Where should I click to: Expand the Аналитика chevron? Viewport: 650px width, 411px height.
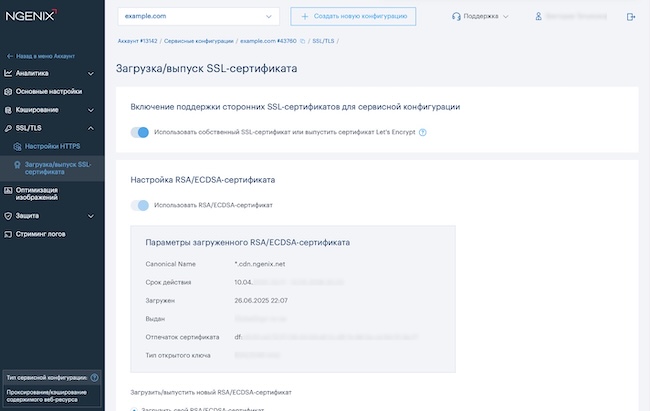[91, 74]
